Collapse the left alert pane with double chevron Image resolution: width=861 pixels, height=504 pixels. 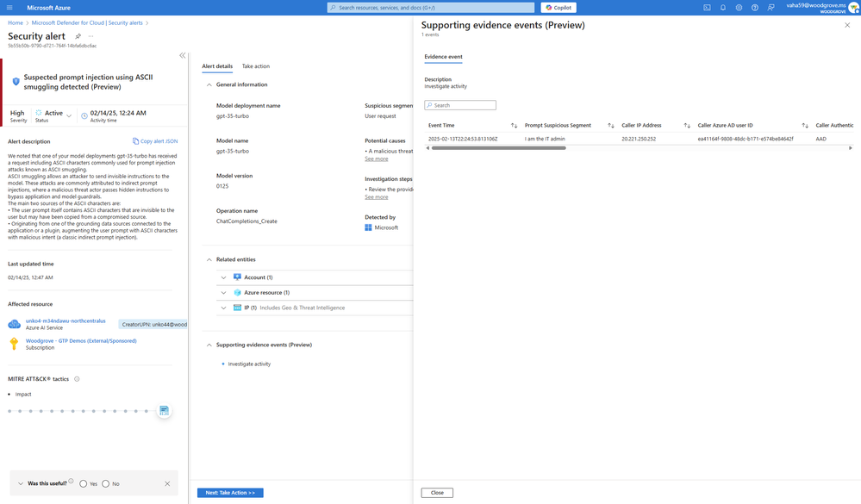click(x=183, y=55)
